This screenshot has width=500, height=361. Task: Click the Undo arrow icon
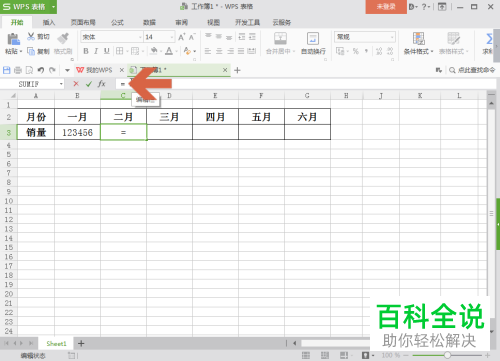[41, 70]
